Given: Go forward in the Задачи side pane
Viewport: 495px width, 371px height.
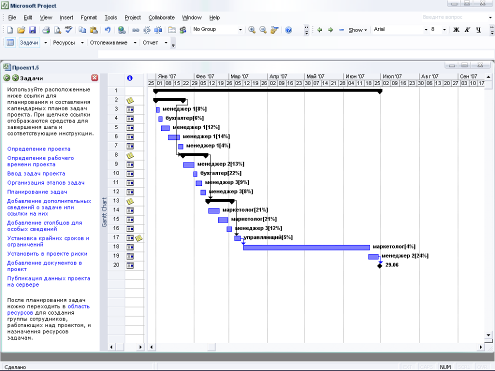Looking at the screenshot, I should (x=15, y=78).
